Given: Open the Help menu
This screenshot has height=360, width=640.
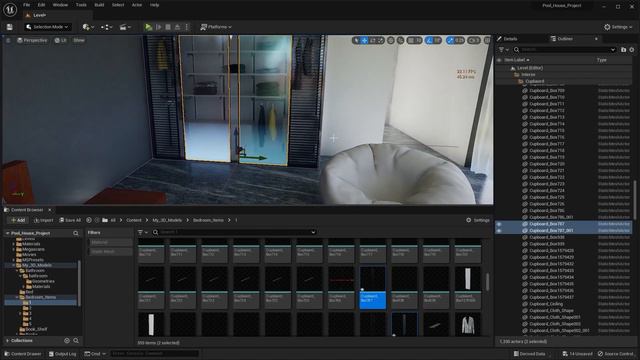Looking at the screenshot, I should point(154,5).
